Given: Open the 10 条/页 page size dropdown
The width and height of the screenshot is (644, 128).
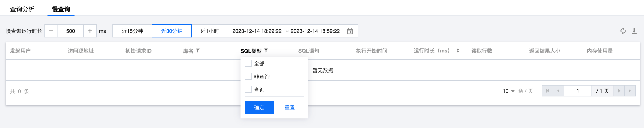Looking at the screenshot, I should tap(508, 91).
